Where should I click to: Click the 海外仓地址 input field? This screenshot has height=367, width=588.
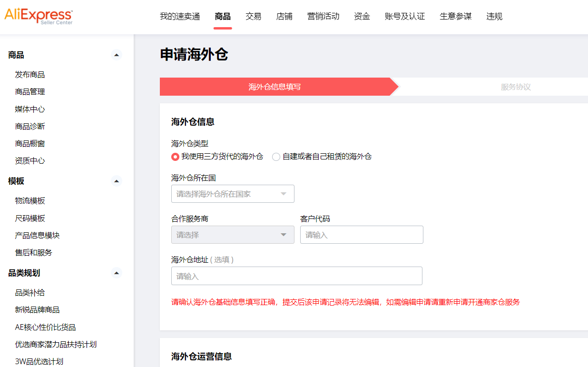(296, 276)
